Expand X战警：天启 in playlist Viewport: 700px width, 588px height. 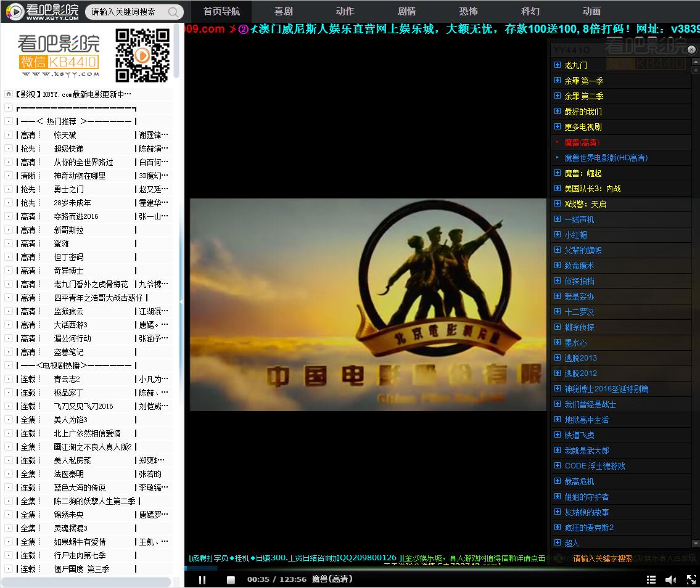pos(557,204)
